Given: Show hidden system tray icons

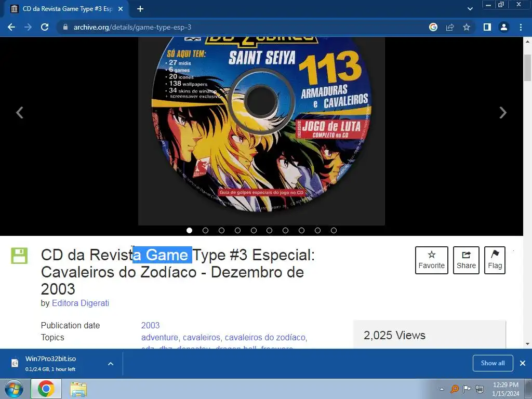Looking at the screenshot, I should pyautogui.click(x=442, y=389).
